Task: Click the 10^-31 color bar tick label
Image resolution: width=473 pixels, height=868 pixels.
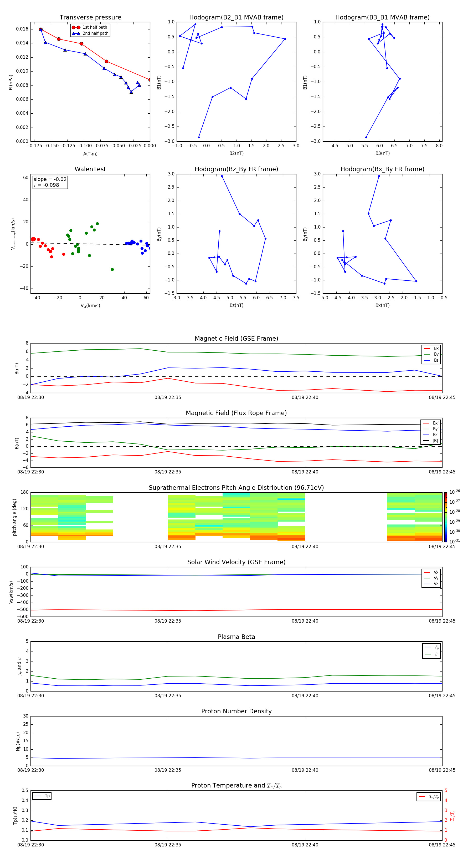Action: [x=455, y=542]
